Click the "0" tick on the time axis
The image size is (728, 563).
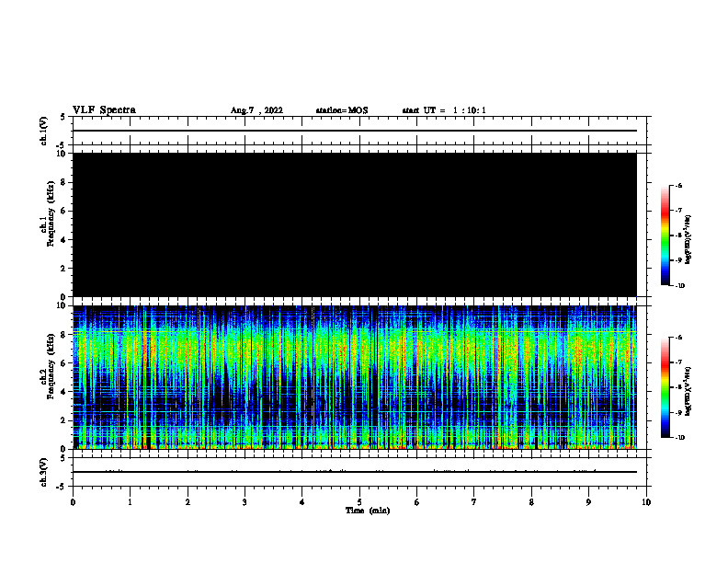(73, 502)
